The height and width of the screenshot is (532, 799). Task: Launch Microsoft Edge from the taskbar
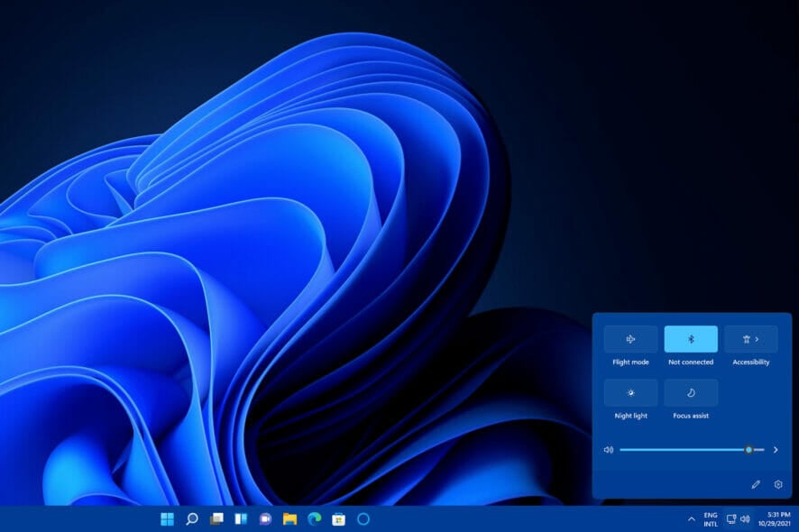click(315, 518)
